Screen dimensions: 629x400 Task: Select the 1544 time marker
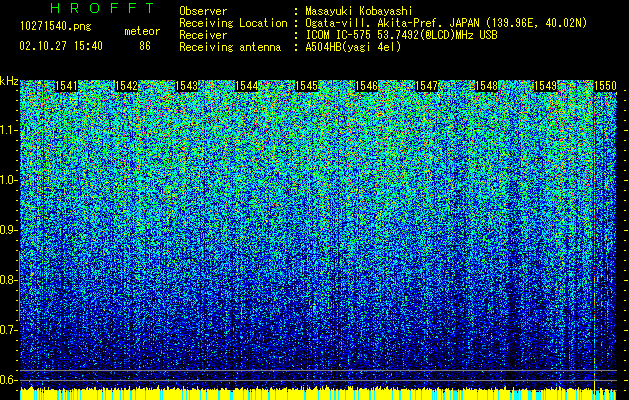pos(247,86)
